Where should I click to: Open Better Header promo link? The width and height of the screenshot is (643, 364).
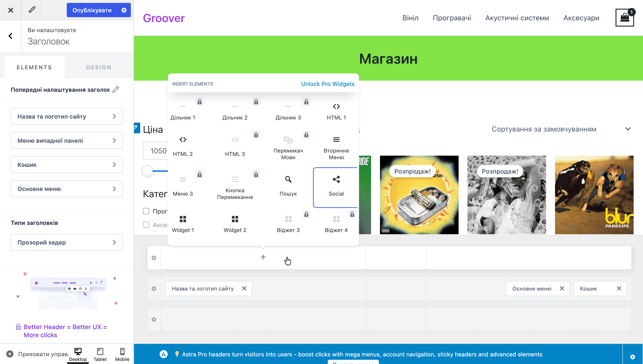(x=65, y=331)
